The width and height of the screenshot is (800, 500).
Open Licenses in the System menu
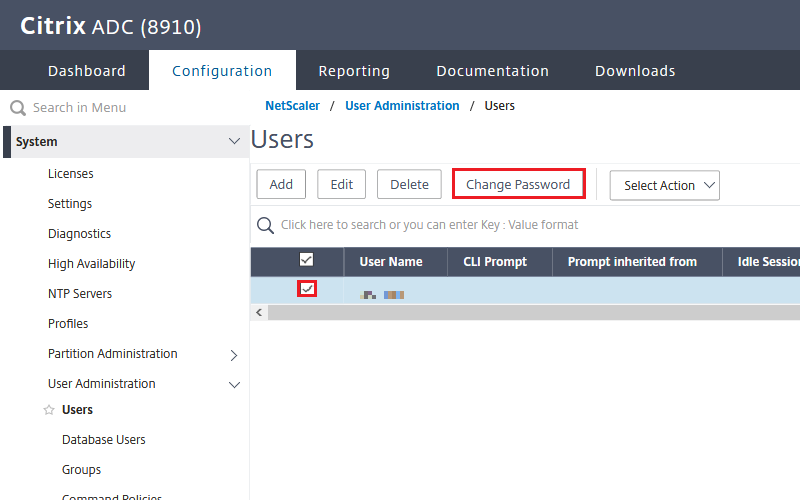pos(70,173)
